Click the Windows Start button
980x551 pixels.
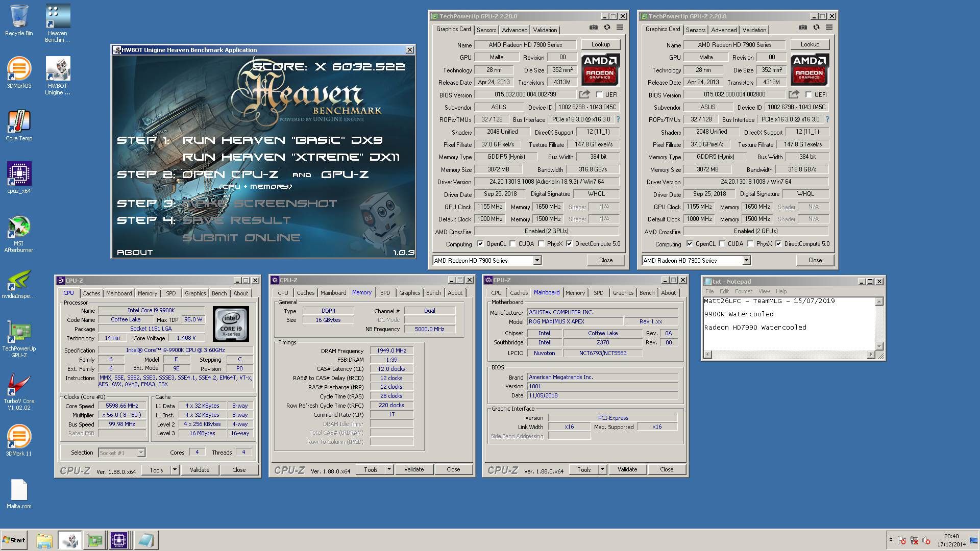[14, 540]
